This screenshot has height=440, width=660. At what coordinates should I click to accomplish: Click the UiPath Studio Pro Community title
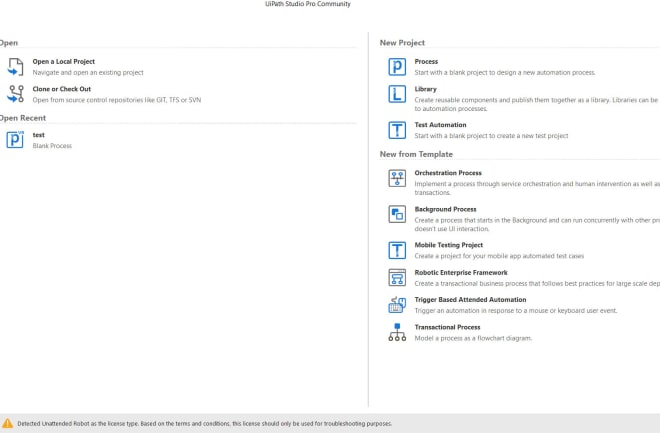308,4
